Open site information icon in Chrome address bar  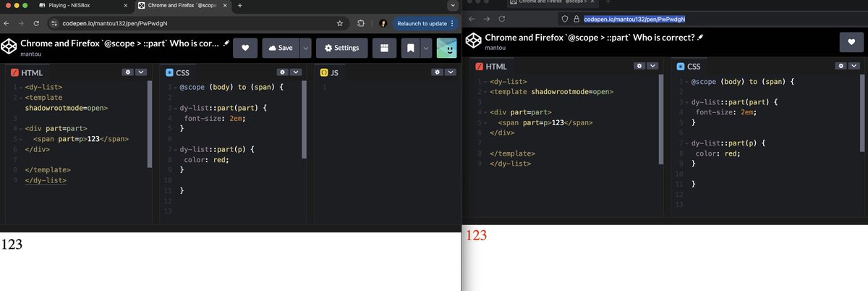(x=54, y=23)
